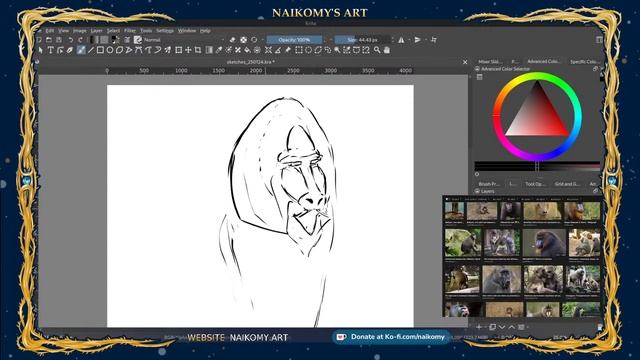640x360 pixels.
Task: Click the Save document icon
Action: [x=59, y=40]
